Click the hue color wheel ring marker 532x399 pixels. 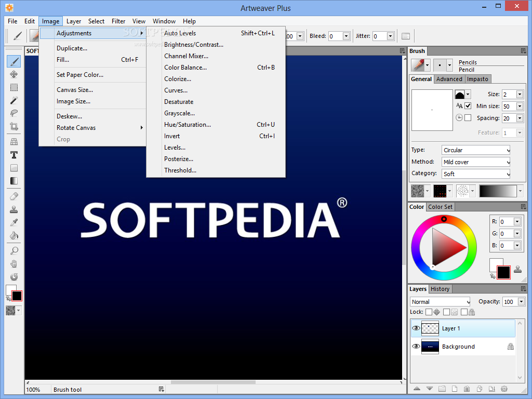pyautogui.click(x=444, y=219)
